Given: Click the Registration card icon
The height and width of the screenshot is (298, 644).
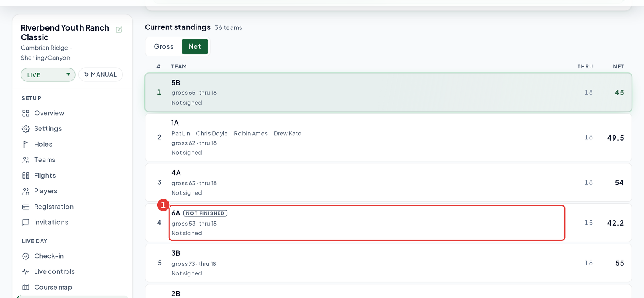Looking at the screenshot, I should 26,207.
